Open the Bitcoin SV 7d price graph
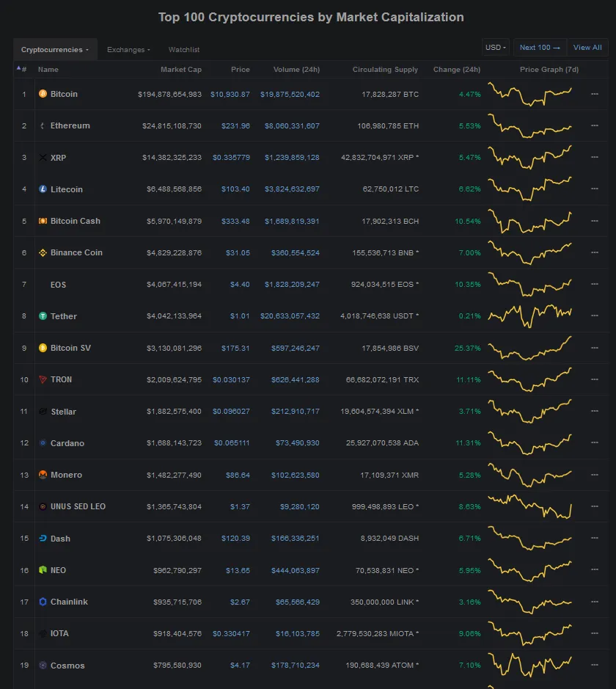 point(530,348)
